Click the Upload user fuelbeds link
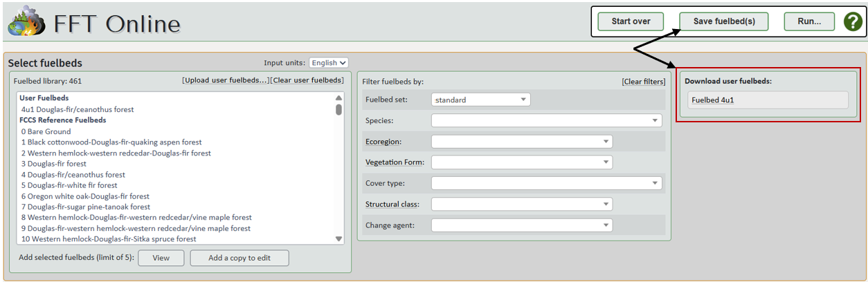 (x=226, y=81)
